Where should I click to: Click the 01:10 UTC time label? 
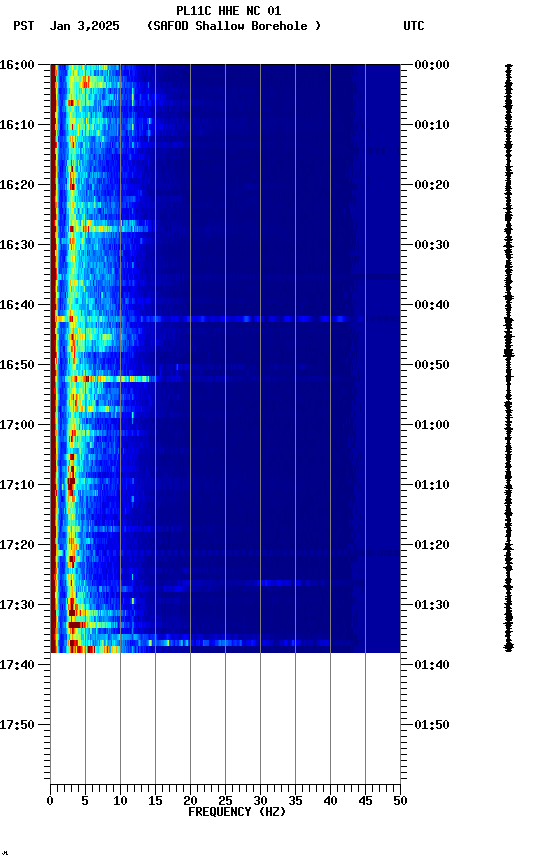click(432, 485)
